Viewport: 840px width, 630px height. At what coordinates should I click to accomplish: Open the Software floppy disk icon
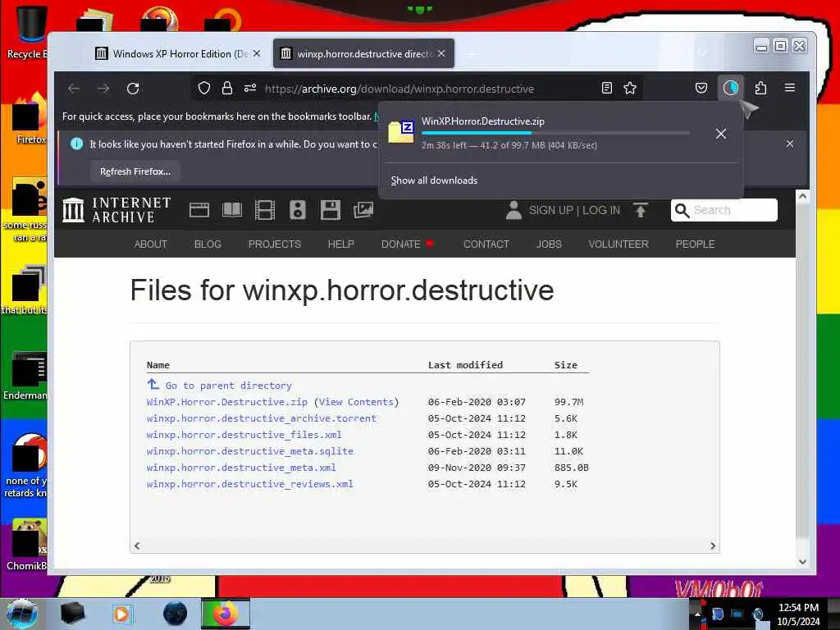point(331,209)
